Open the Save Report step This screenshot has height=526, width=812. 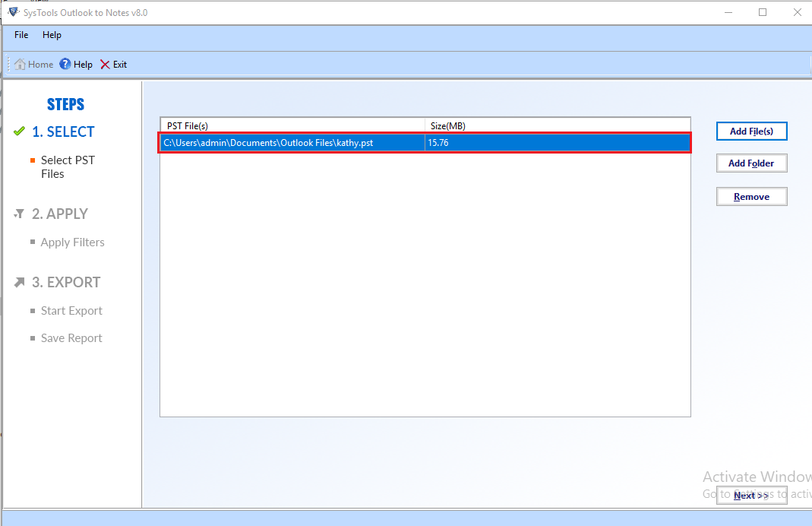[71, 338]
